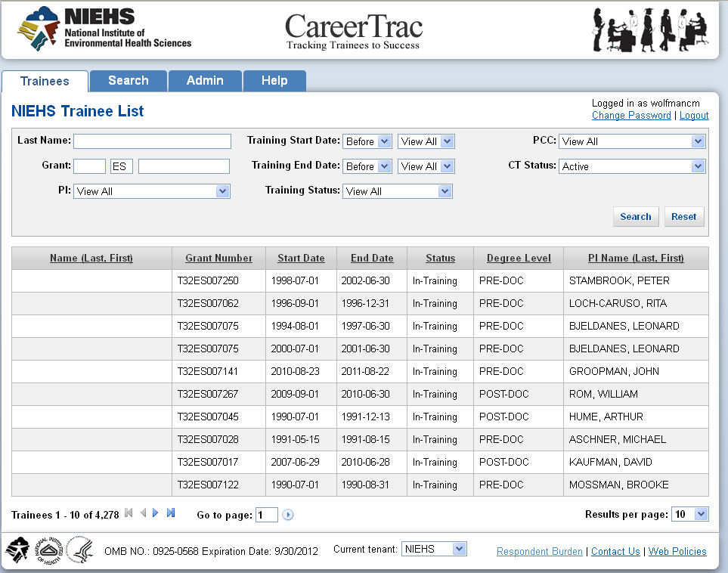Open Training Start Date Before dropdown
The height and width of the screenshot is (573, 728).
pos(367,141)
